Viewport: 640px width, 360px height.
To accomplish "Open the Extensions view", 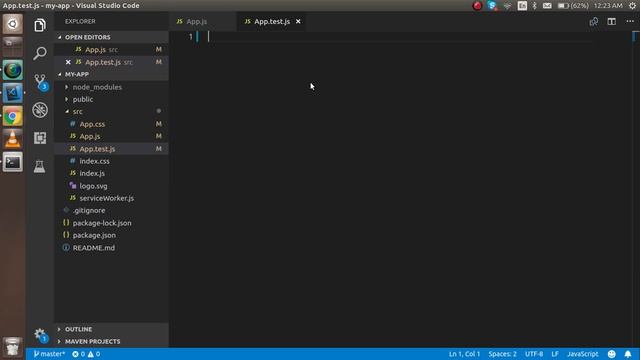I will click(40, 138).
